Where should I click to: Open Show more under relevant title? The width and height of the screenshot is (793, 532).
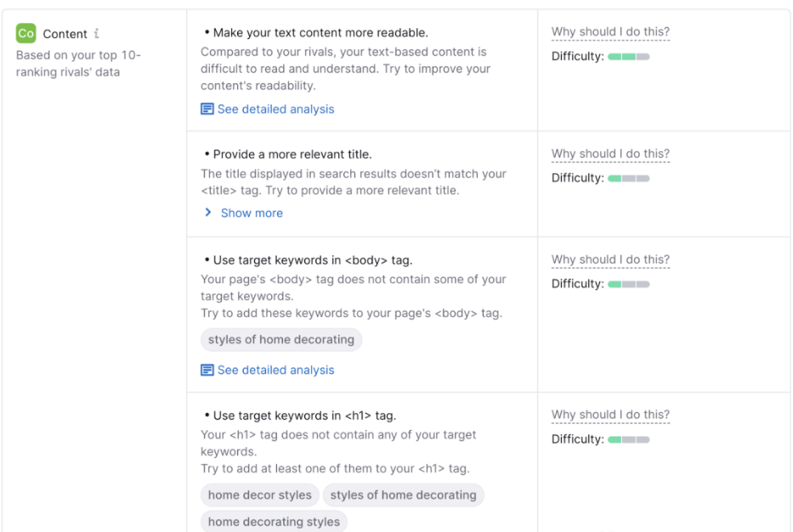pos(252,213)
